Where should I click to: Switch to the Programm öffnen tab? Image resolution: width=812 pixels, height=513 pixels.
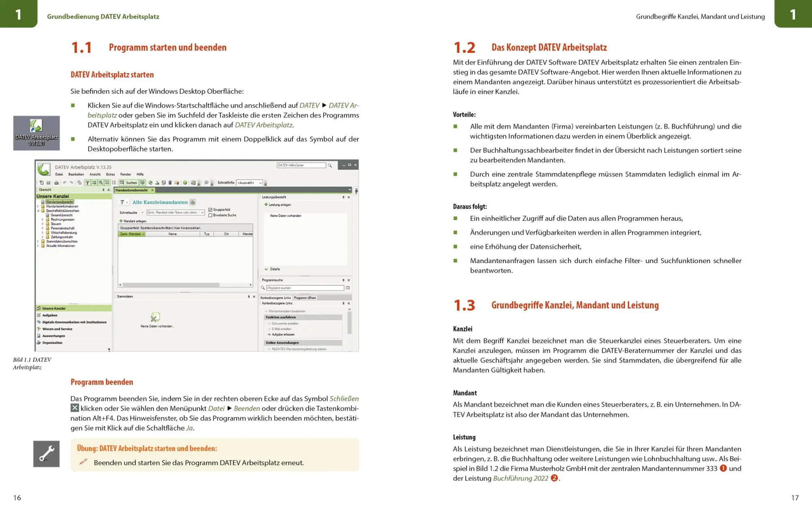point(305,298)
